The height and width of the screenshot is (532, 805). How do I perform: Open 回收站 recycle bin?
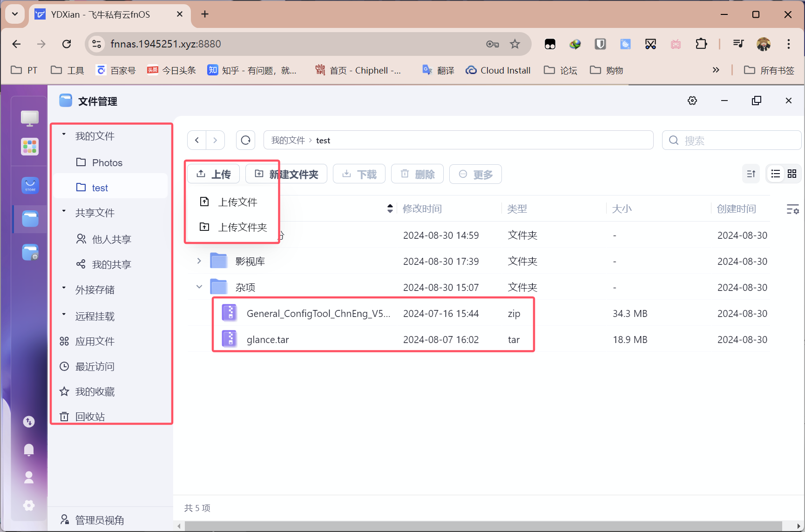tap(110, 417)
